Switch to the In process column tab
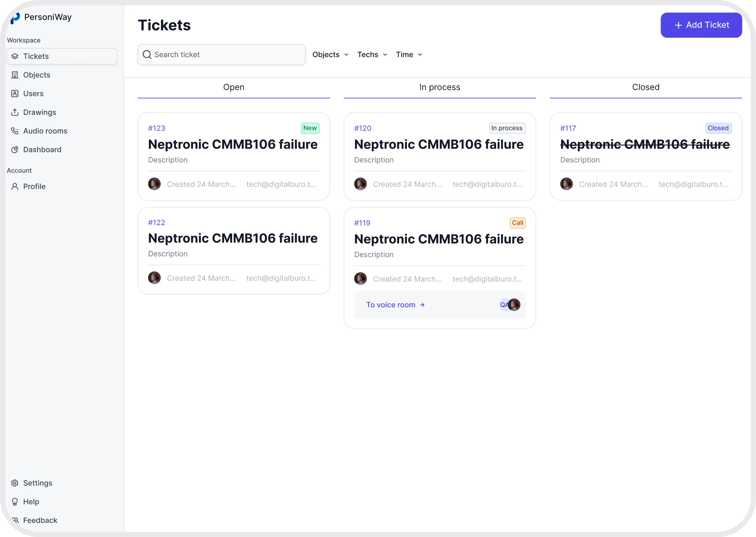 [x=440, y=87]
